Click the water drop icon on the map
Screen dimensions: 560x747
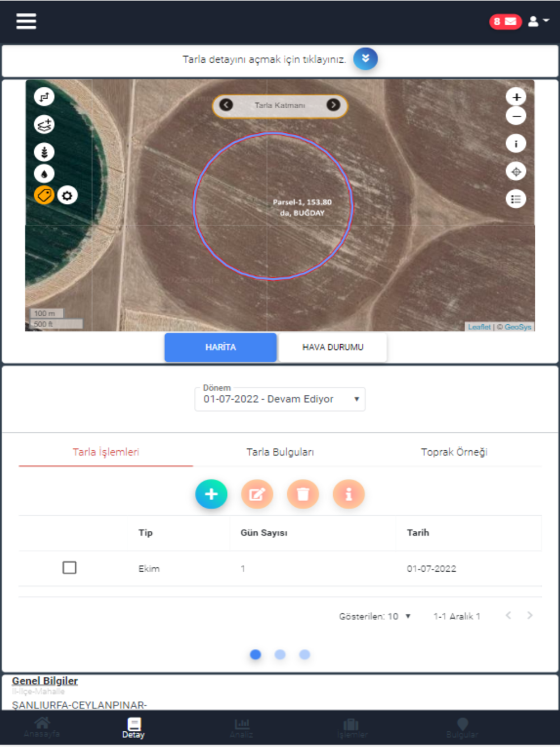click(x=44, y=174)
